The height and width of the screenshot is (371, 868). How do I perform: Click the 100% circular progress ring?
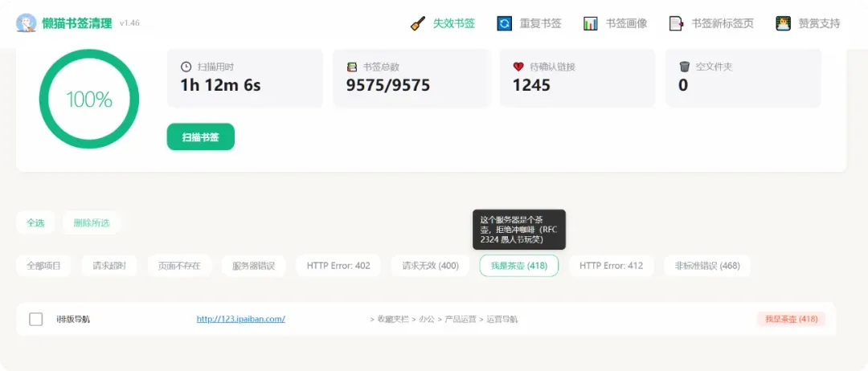tap(88, 100)
